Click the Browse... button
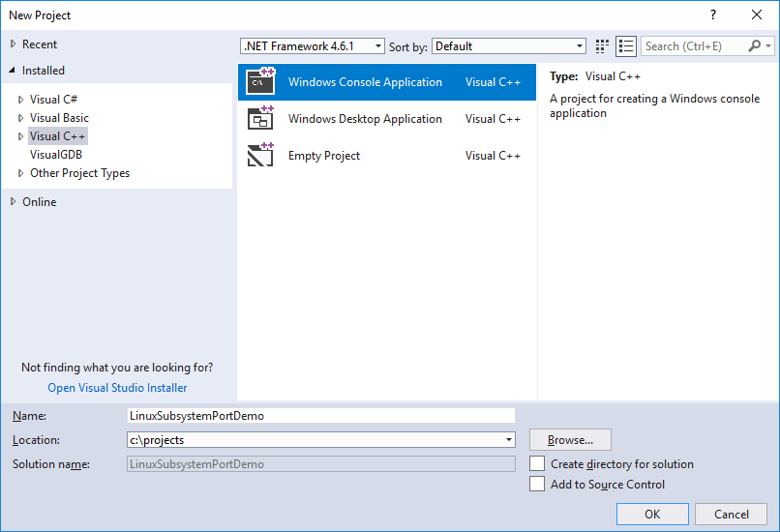Image resolution: width=780 pixels, height=532 pixels. [570, 439]
